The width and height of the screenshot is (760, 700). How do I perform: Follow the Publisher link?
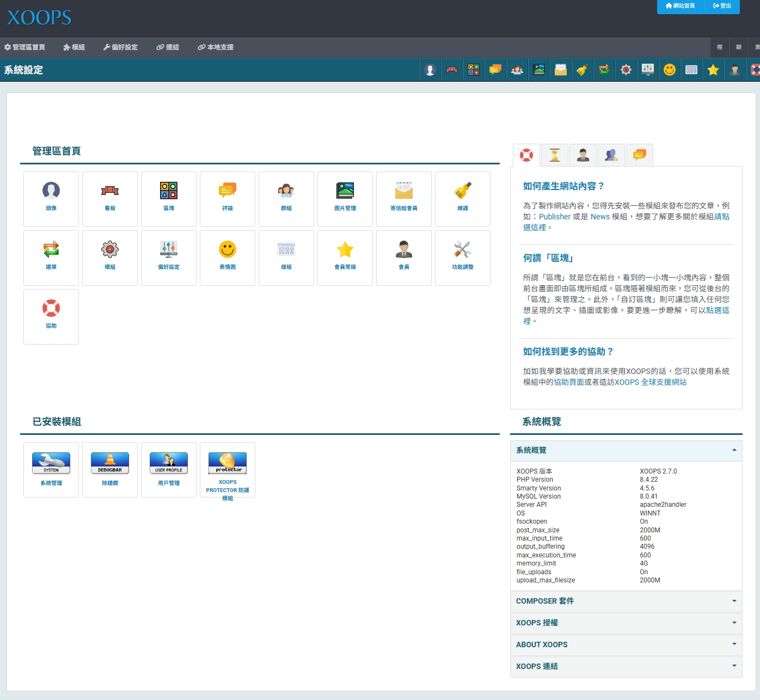[555, 217]
